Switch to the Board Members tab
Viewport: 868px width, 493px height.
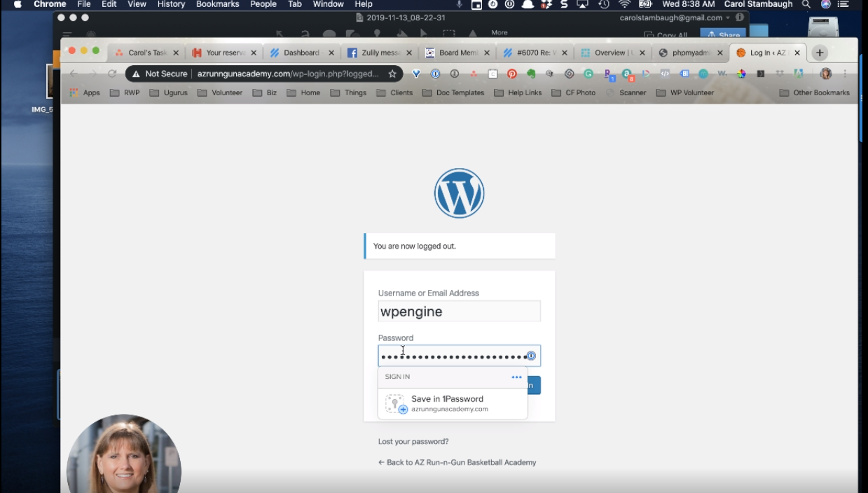[457, 53]
